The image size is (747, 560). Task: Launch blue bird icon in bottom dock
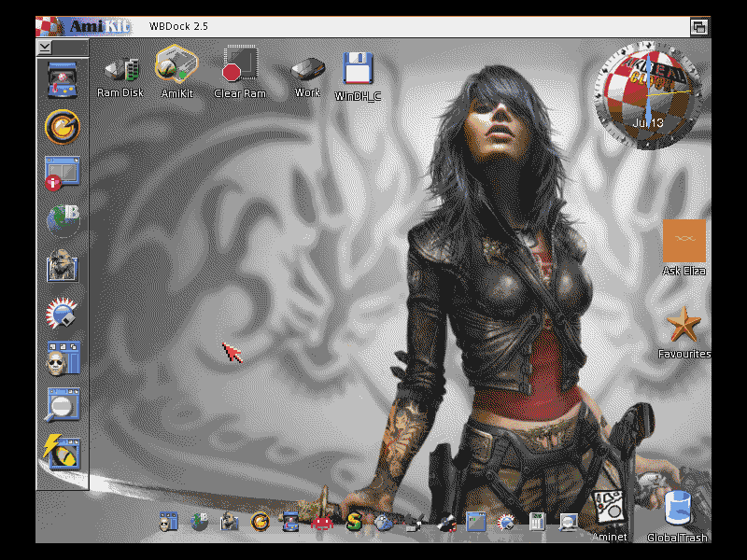tap(383, 523)
